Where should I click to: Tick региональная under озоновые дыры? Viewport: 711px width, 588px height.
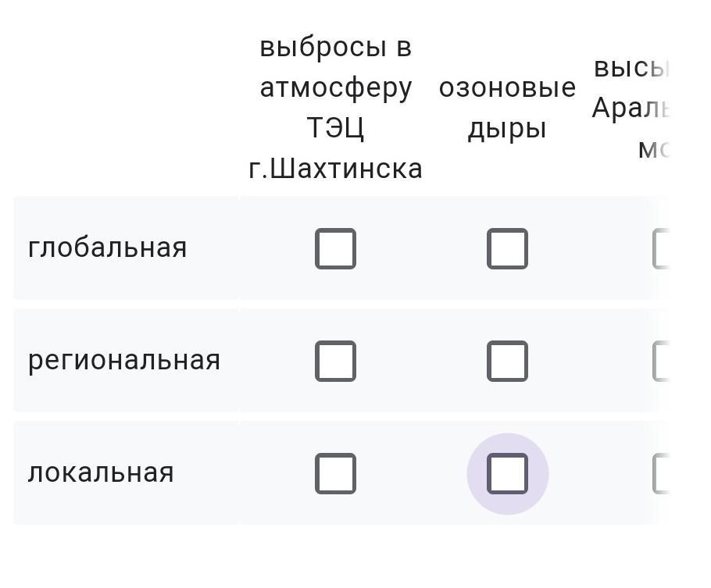coord(507,361)
